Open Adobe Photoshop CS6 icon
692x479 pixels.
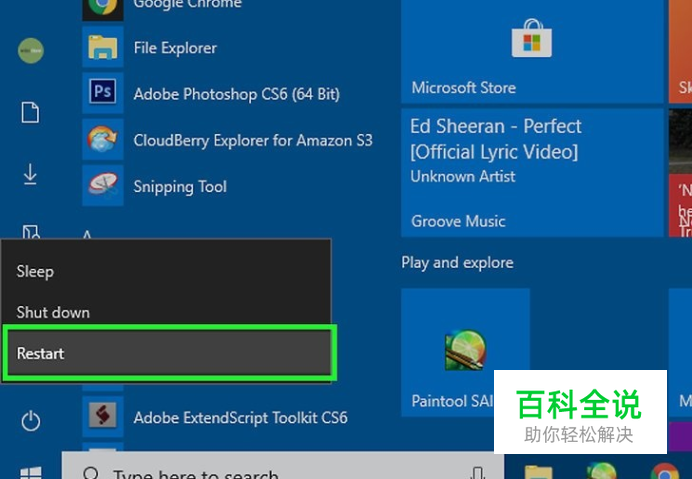coord(102,93)
